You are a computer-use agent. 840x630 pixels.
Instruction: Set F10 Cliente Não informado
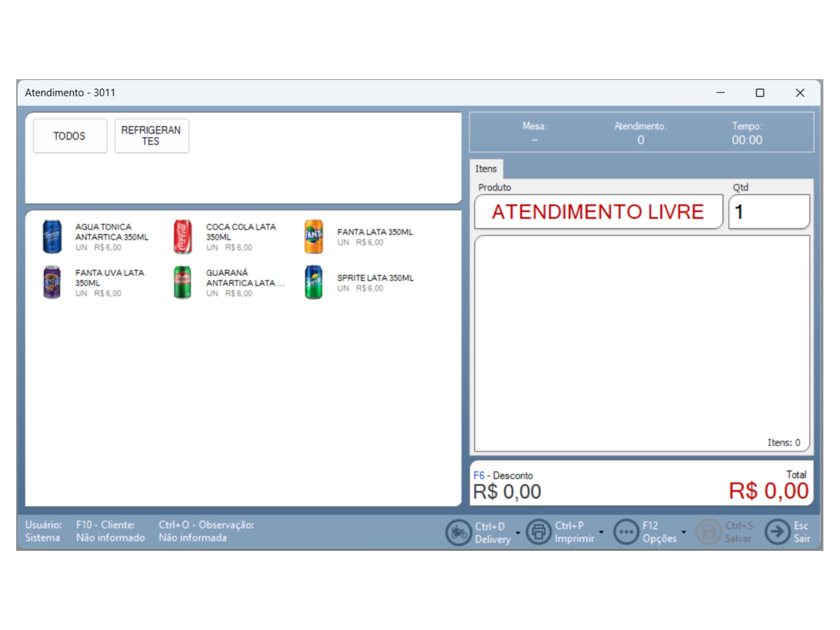click(110, 537)
